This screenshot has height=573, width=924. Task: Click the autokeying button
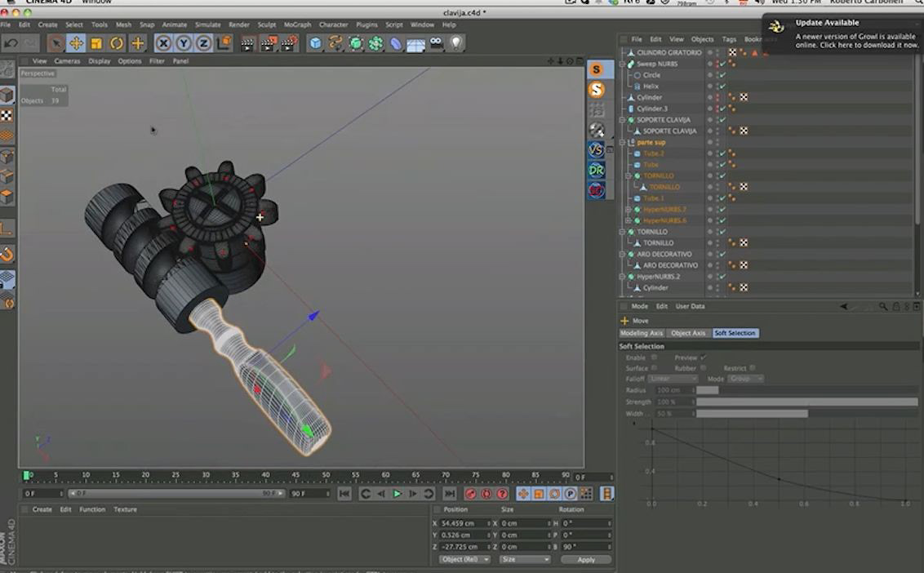tap(486, 493)
